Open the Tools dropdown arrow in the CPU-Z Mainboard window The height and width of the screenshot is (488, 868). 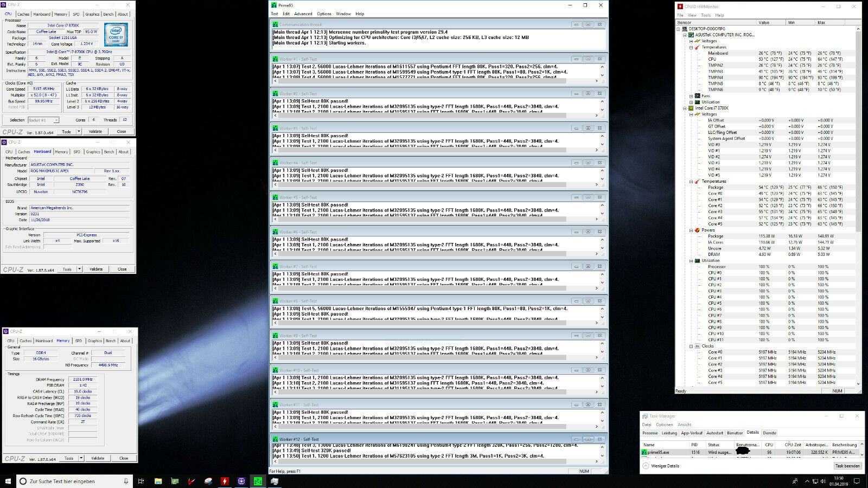pyautogui.click(x=79, y=269)
